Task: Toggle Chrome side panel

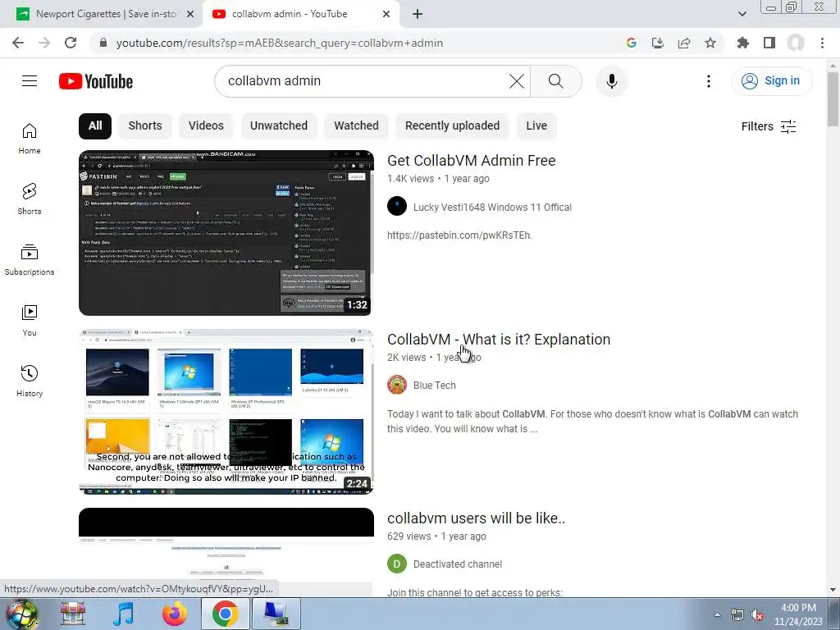Action: 769,43
